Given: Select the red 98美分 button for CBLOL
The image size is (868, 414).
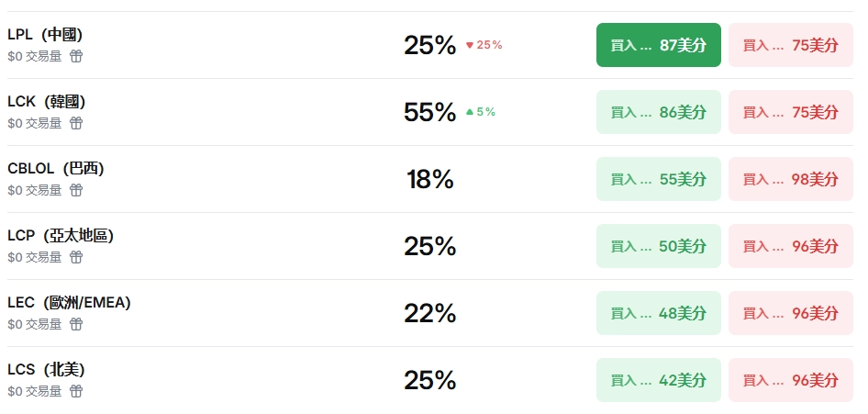Looking at the screenshot, I should click(x=790, y=179).
